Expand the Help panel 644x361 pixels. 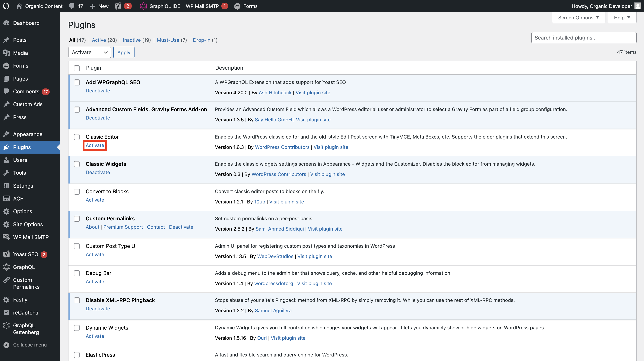click(x=622, y=18)
